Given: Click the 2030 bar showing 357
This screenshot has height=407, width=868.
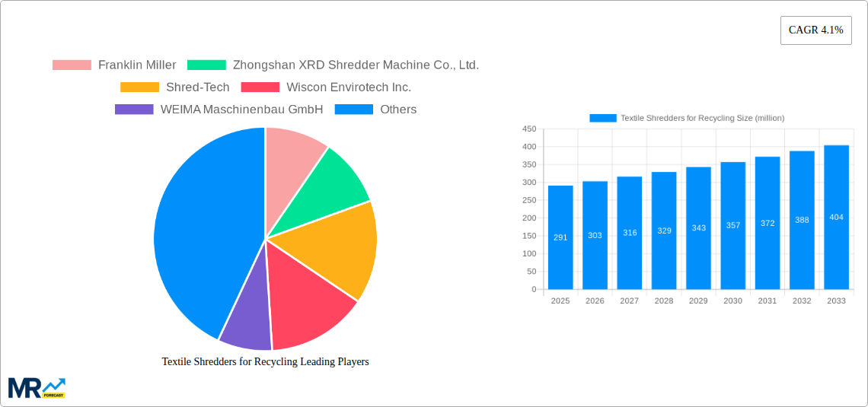Looking at the screenshot, I should pyautogui.click(x=733, y=226).
